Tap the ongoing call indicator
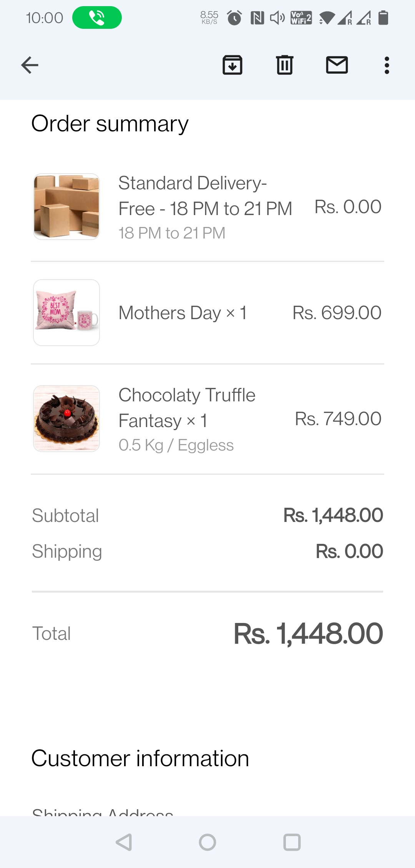The width and height of the screenshot is (415, 868). coord(97,18)
